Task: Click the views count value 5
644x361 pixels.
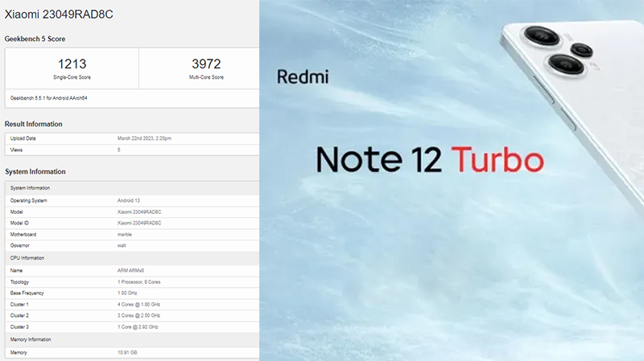Action: click(x=118, y=150)
